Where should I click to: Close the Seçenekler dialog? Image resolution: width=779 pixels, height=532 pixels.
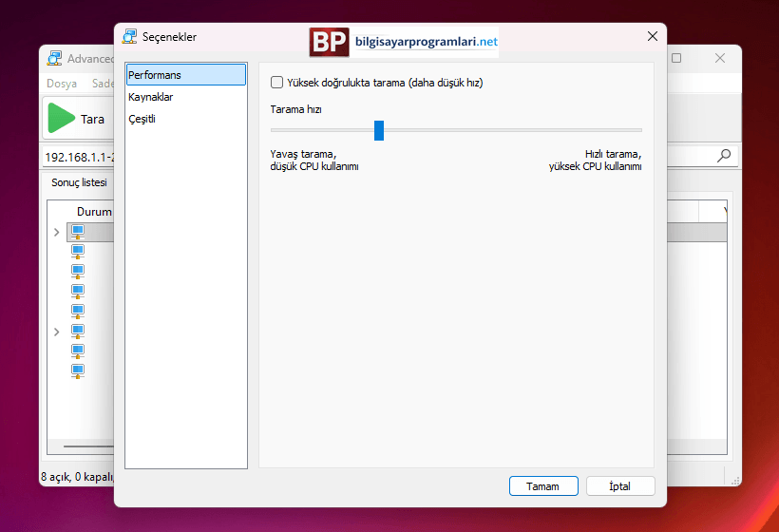[x=653, y=36]
